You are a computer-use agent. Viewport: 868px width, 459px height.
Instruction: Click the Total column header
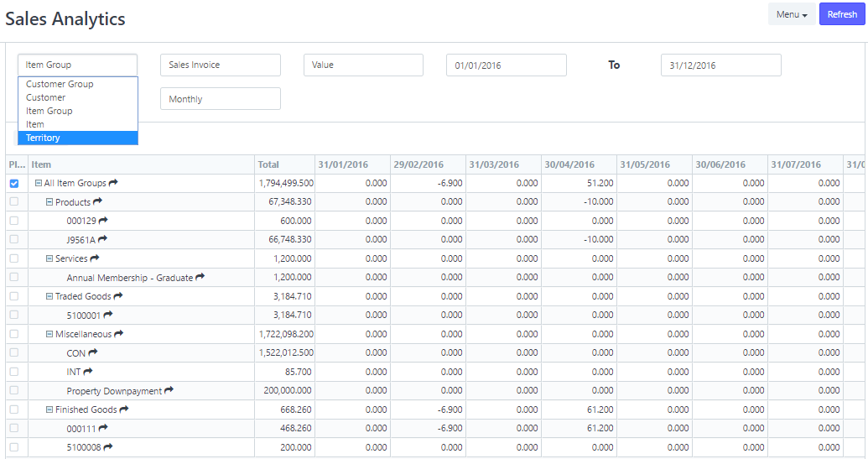pyautogui.click(x=284, y=164)
